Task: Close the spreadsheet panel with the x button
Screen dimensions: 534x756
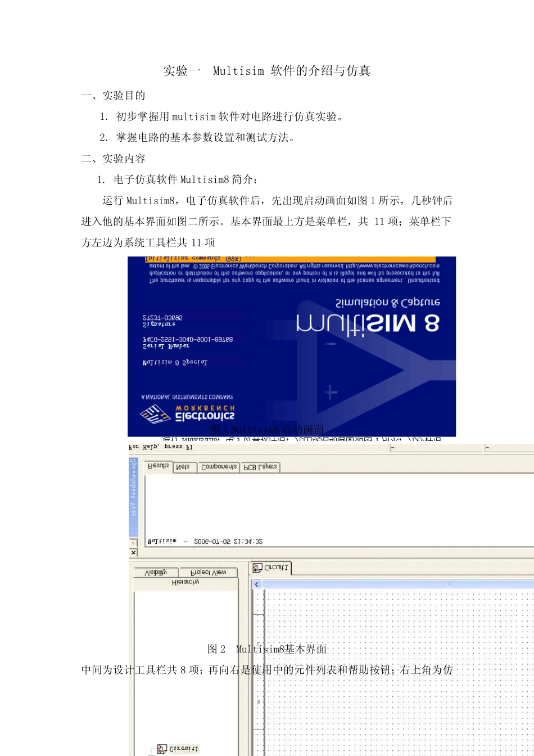Action: tap(133, 552)
